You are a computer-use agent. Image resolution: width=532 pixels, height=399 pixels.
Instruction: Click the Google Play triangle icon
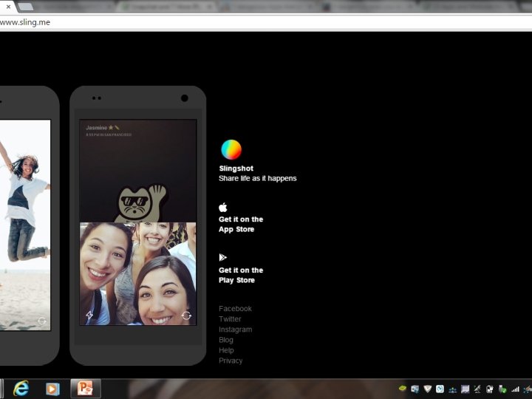click(x=223, y=258)
